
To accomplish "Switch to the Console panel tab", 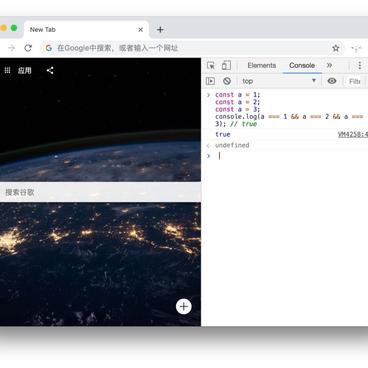I will (x=302, y=65).
